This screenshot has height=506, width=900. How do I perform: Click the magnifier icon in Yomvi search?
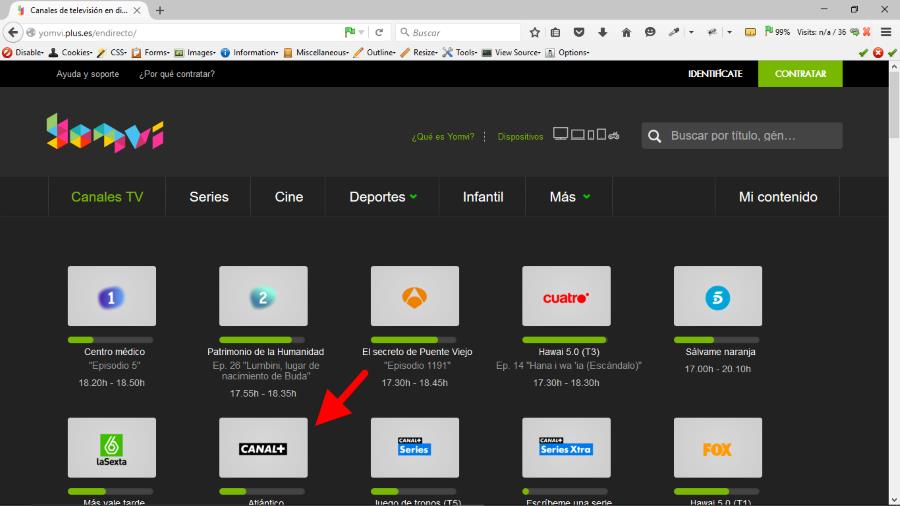point(654,136)
